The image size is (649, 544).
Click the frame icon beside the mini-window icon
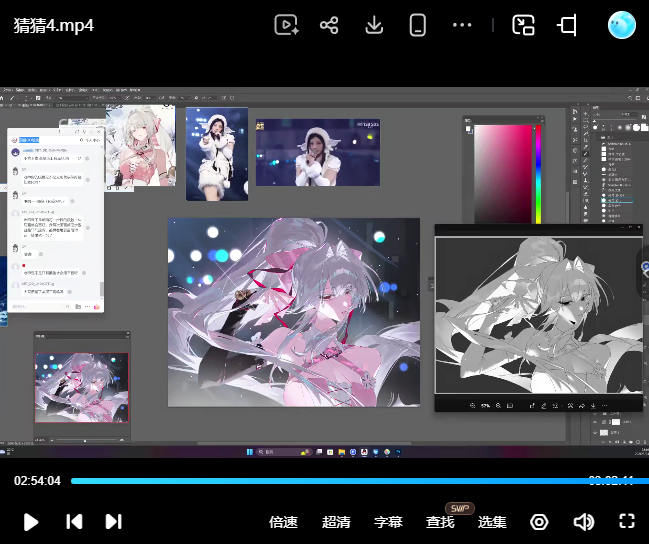[567, 26]
